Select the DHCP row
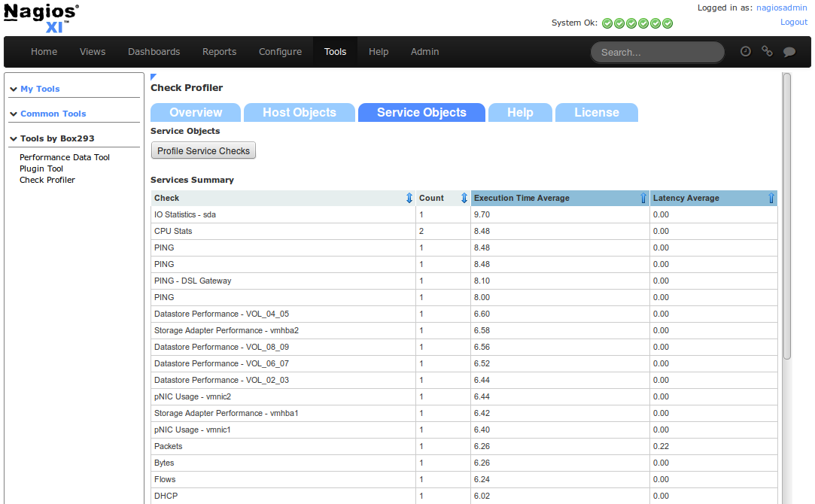 tap(464, 496)
